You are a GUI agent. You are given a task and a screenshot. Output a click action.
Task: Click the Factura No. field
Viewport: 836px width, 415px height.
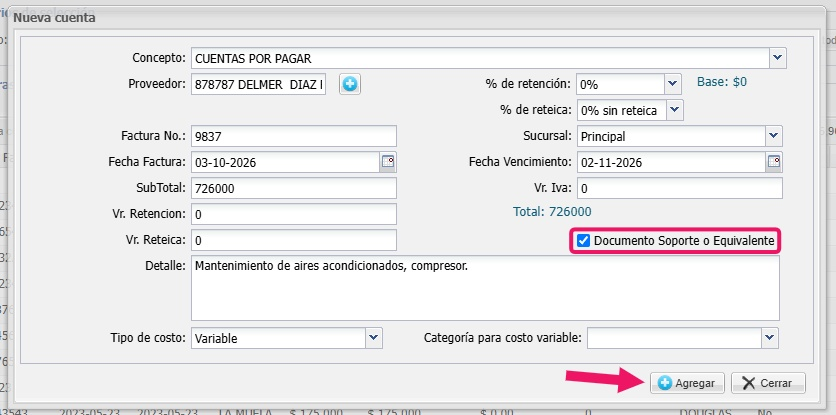294,137
